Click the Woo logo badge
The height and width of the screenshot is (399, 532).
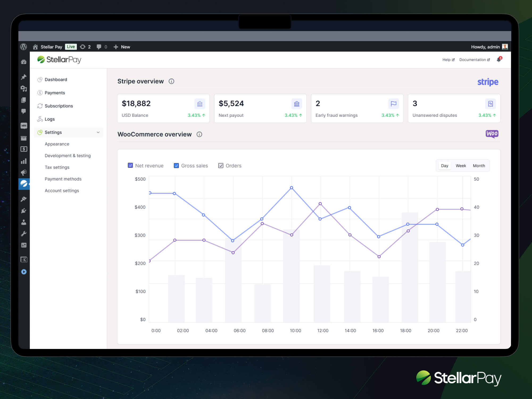[x=492, y=134]
